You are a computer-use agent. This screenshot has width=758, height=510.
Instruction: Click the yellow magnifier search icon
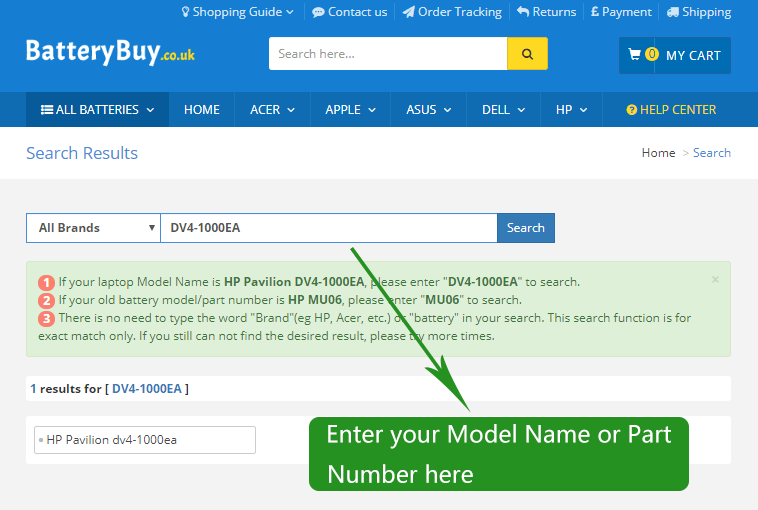(527, 54)
